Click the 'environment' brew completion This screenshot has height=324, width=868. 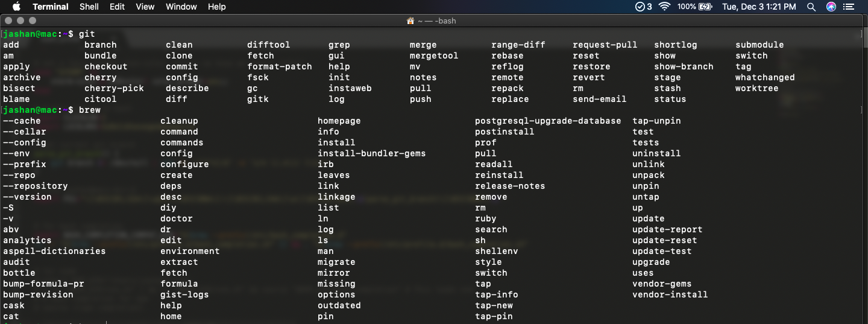click(x=190, y=251)
